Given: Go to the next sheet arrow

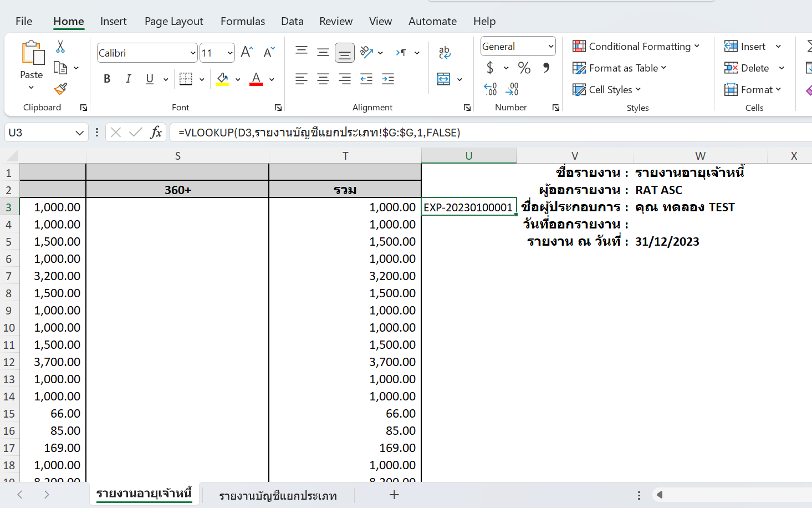Looking at the screenshot, I should [x=47, y=495].
